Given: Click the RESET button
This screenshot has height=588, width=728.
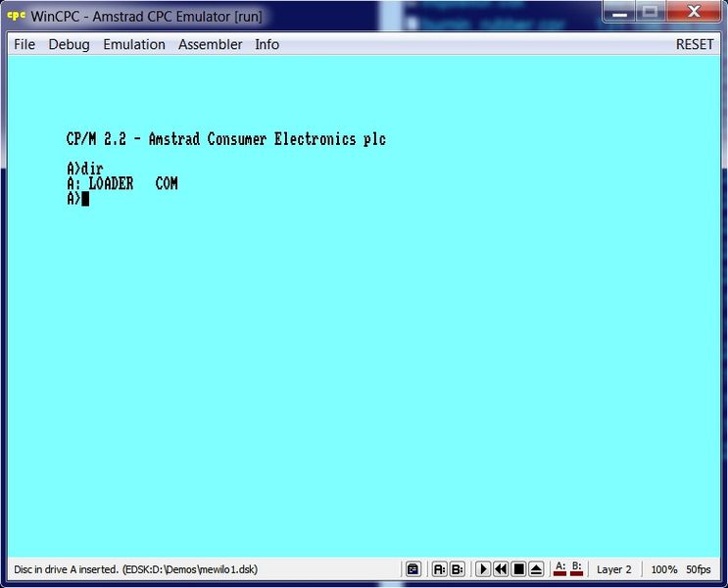Looking at the screenshot, I should 695,44.
